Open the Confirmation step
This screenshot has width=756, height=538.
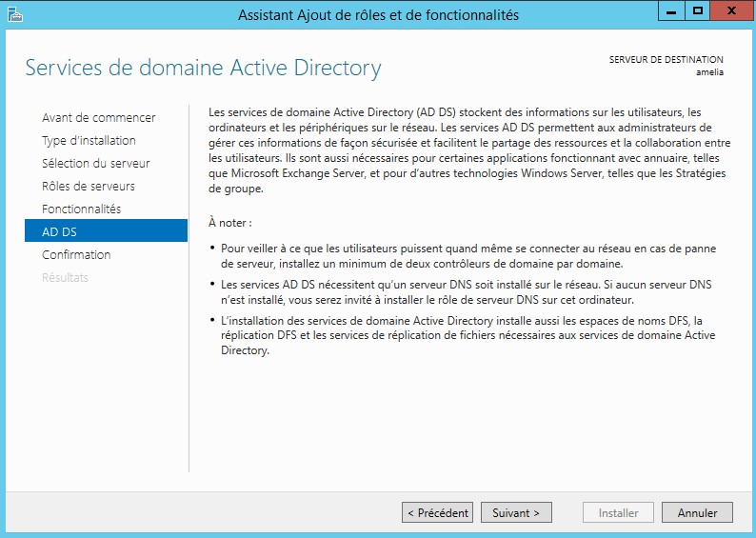click(76, 255)
